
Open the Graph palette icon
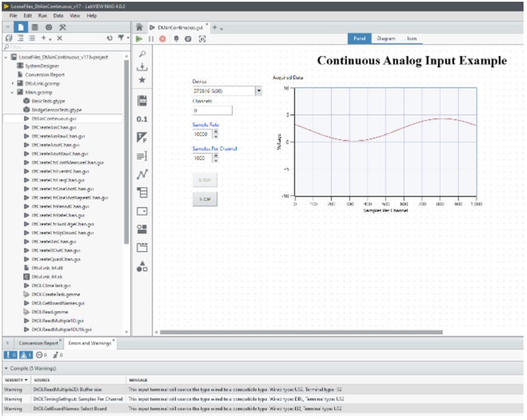tap(143, 174)
